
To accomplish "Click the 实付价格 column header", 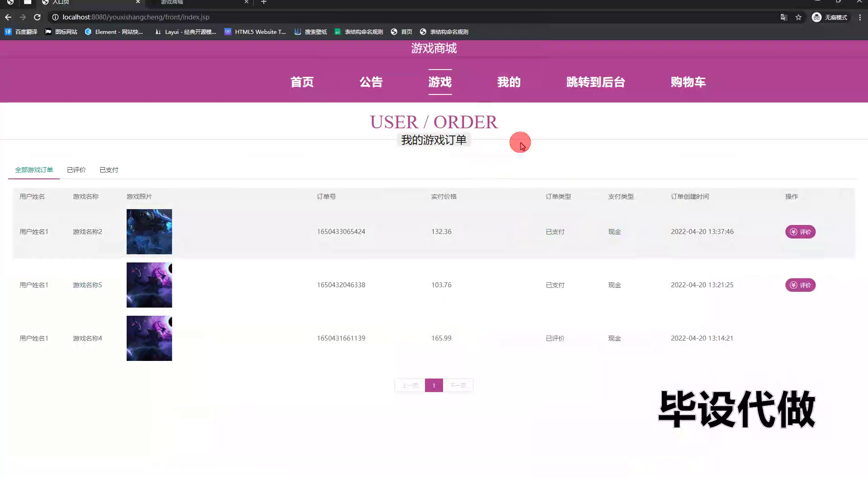I will click(x=444, y=196).
